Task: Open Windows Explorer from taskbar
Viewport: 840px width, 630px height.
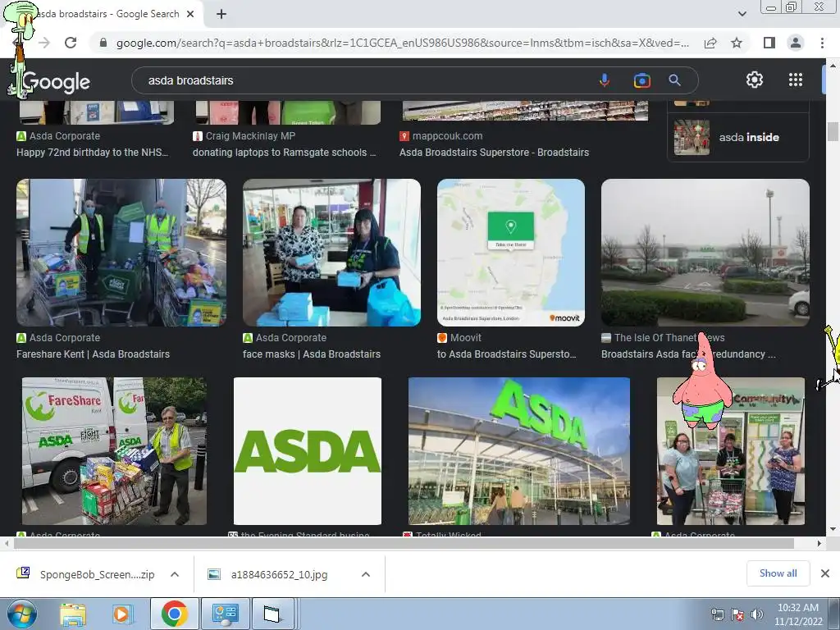Action: coord(73,614)
